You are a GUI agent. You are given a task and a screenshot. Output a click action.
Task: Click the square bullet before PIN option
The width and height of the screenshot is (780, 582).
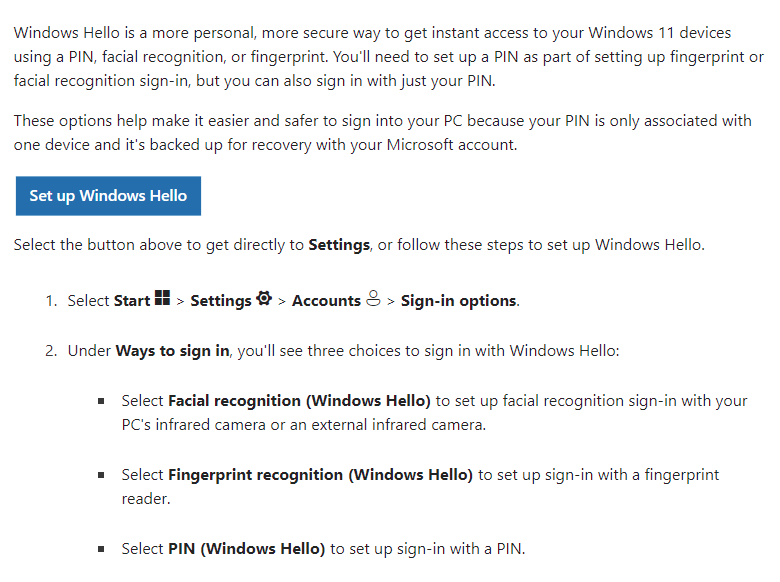(x=101, y=549)
